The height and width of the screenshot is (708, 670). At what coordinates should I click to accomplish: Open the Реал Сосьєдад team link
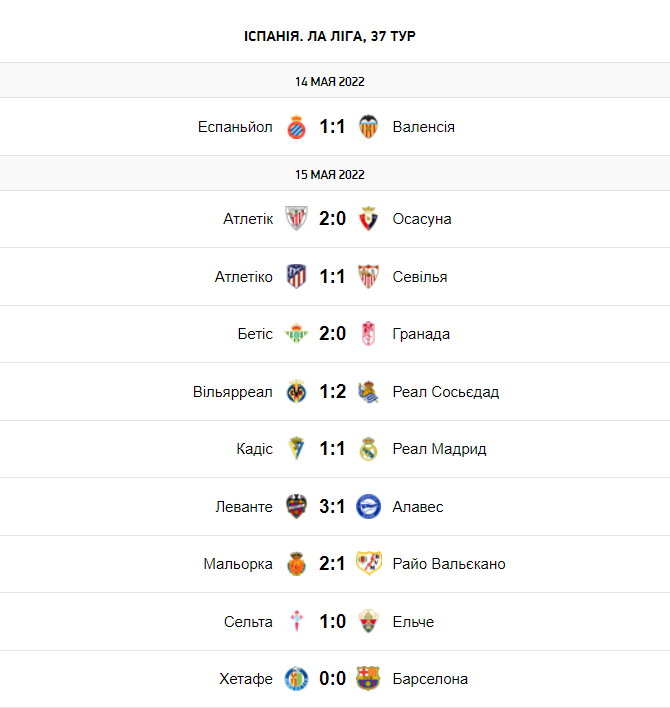tap(445, 392)
